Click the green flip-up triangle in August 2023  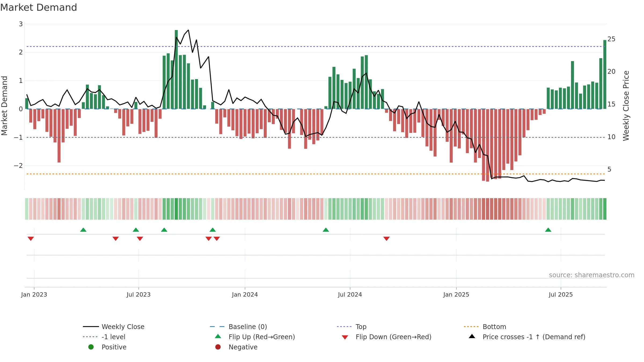[164, 230]
